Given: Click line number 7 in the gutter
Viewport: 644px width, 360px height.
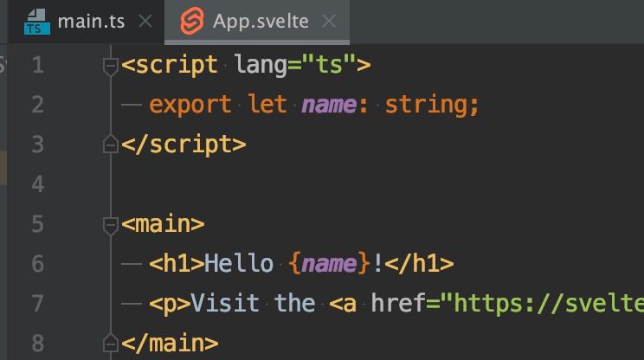Looking at the screenshot, I should coord(38,304).
